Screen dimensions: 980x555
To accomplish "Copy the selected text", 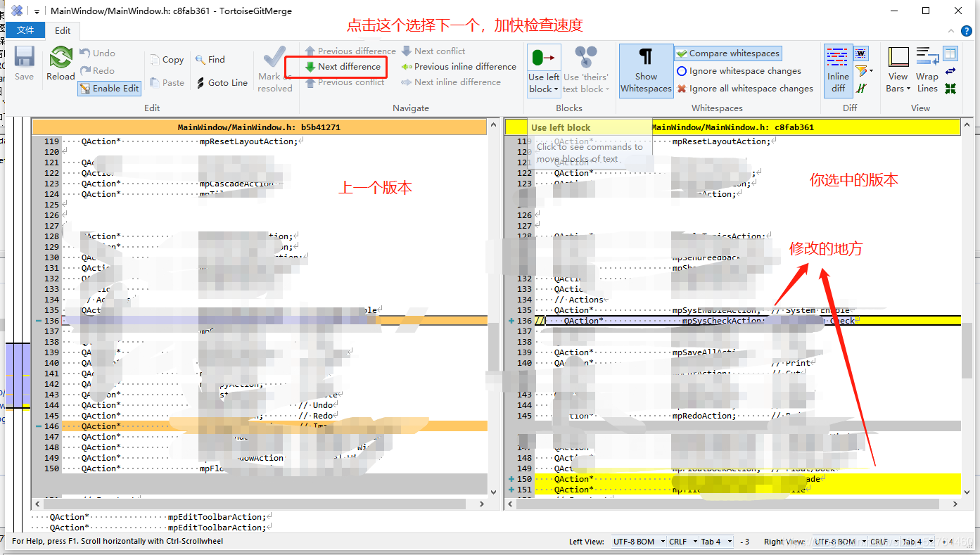I will click(167, 60).
